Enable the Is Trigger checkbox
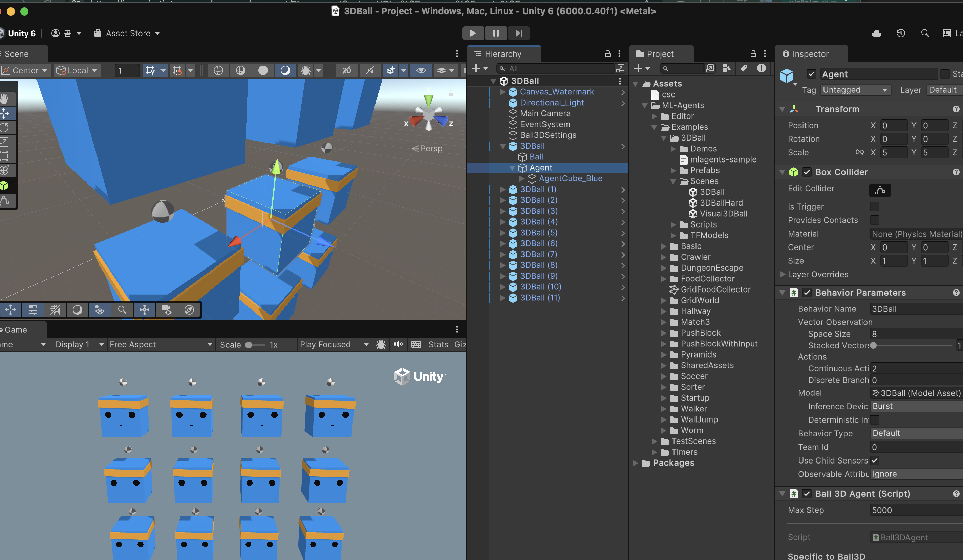Viewport: 963px width, 560px height. (874, 207)
